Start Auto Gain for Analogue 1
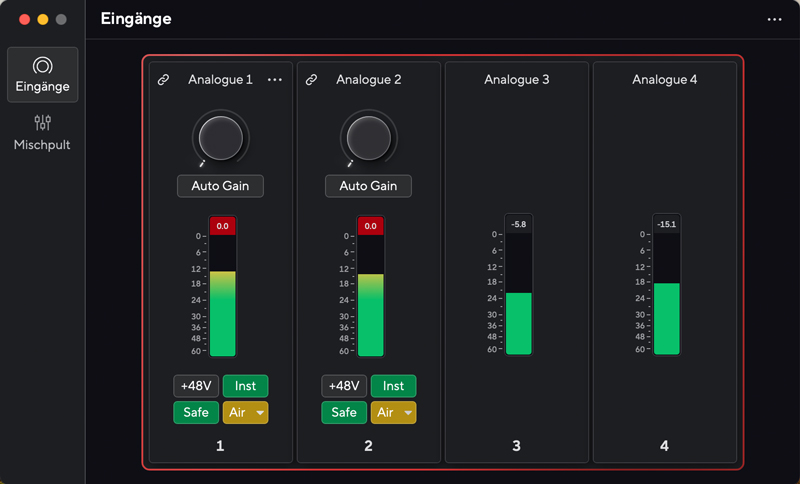 coord(220,186)
